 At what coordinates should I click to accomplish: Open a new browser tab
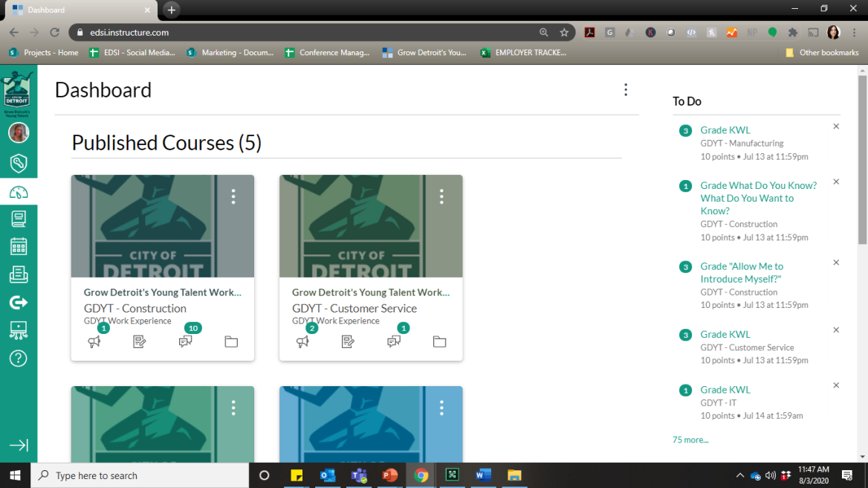[x=171, y=10]
